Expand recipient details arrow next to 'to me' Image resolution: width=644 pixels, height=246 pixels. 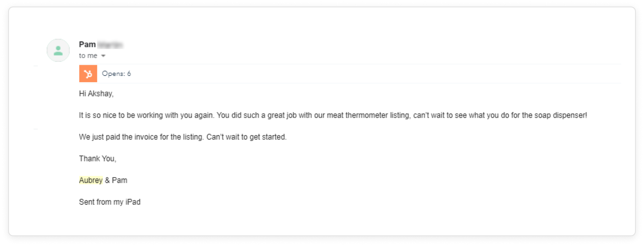103,56
